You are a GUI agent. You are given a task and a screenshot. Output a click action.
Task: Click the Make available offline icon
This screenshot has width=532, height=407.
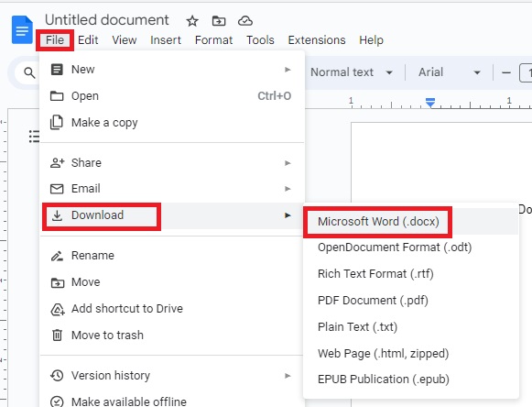click(x=57, y=401)
